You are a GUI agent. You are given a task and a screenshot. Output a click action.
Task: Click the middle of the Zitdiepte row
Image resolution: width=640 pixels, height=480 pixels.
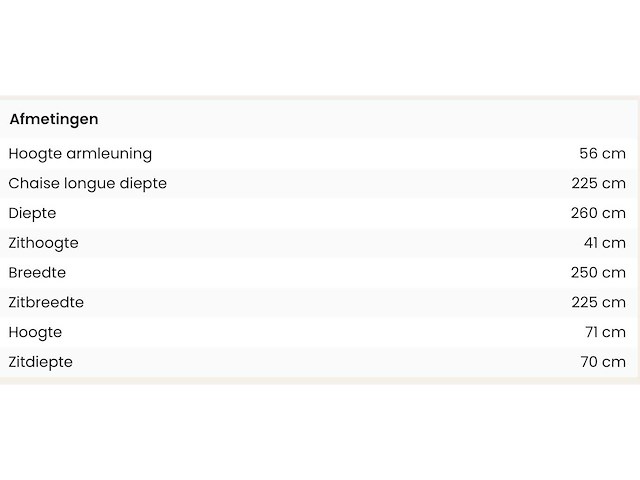coord(320,362)
